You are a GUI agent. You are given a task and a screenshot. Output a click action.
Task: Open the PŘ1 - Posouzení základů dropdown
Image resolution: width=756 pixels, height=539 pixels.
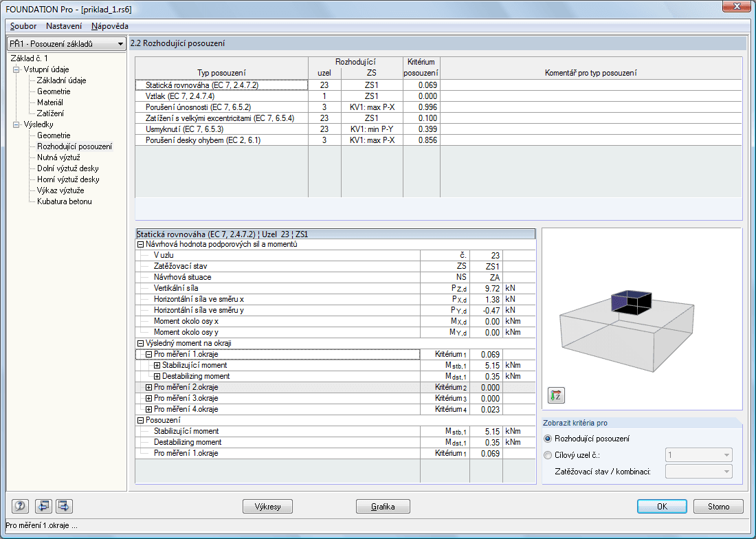(x=66, y=44)
